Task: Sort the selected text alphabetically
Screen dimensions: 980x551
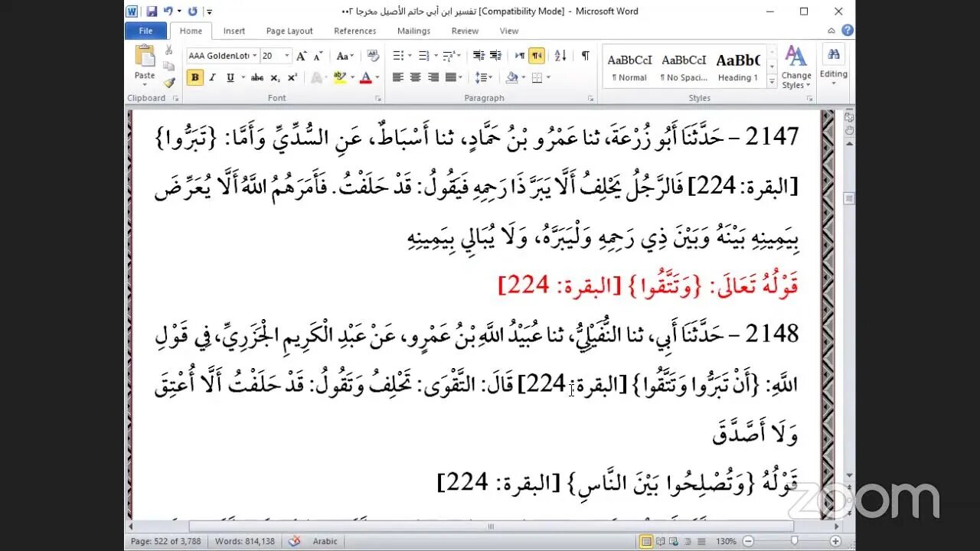Action: point(560,56)
